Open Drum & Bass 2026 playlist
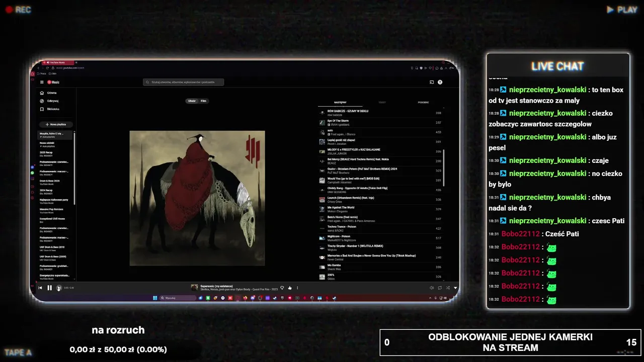Screen dimensions: 644x362 click(56, 182)
